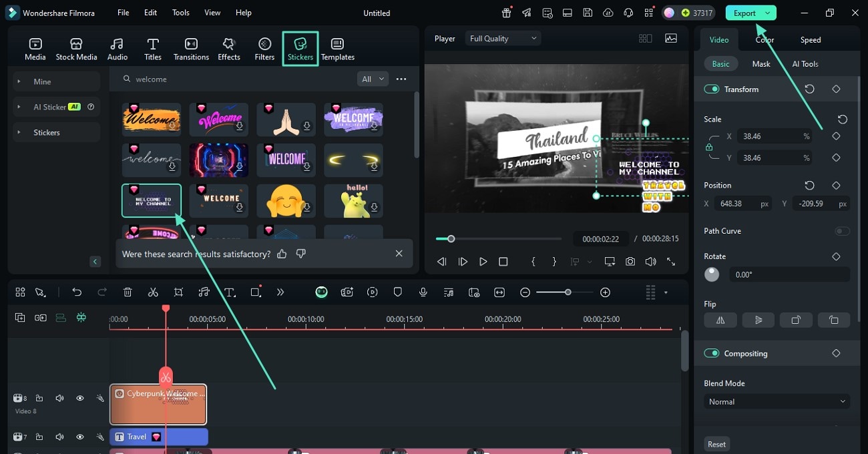The height and width of the screenshot is (454, 868).
Task: Open the Templates panel
Action: point(338,49)
